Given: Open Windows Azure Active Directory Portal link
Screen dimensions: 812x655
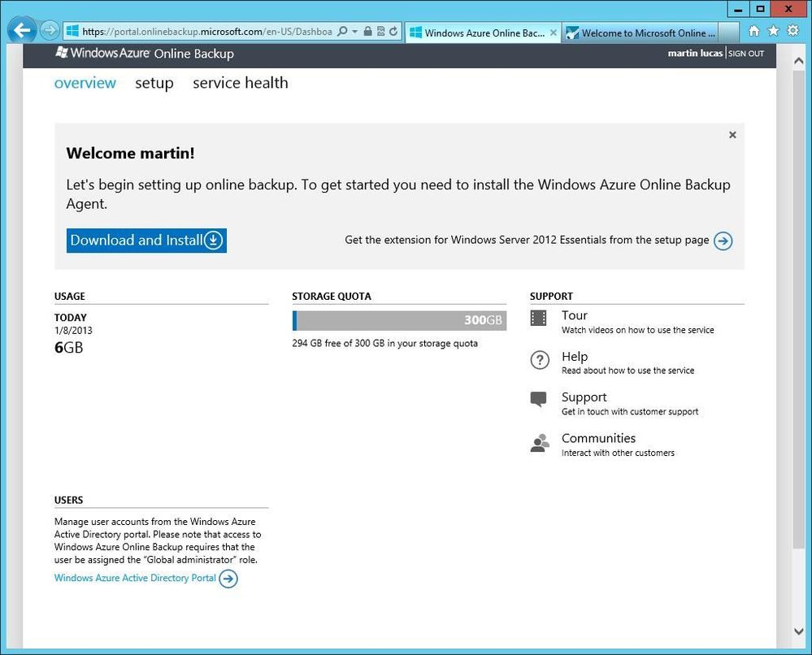Looking at the screenshot, I should (x=135, y=578).
